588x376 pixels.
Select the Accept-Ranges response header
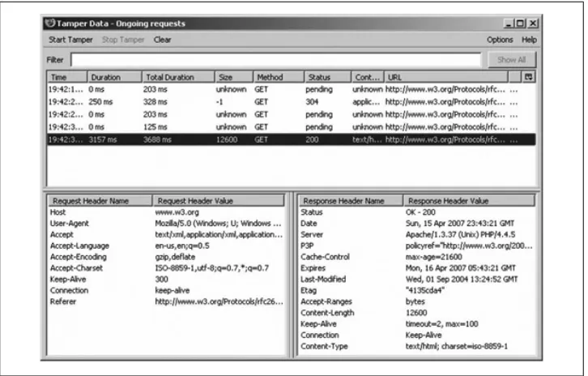(x=416, y=301)
